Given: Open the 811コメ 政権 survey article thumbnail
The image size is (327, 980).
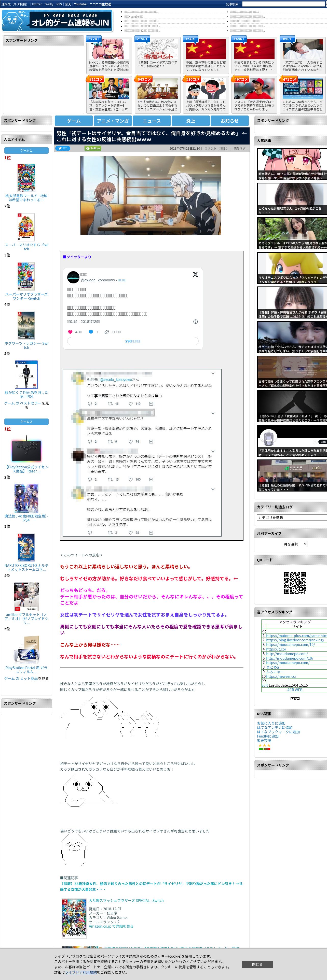Looking at the screenshot, I should (x=109, y=88).
